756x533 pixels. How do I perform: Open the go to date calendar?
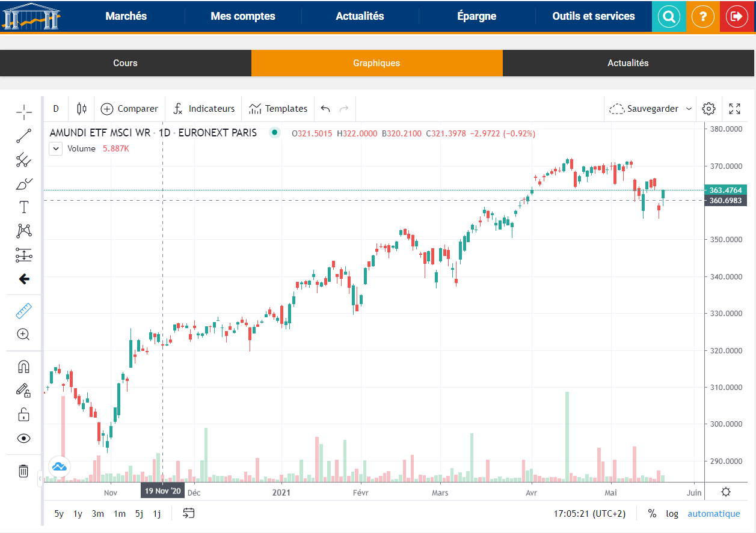189,513
